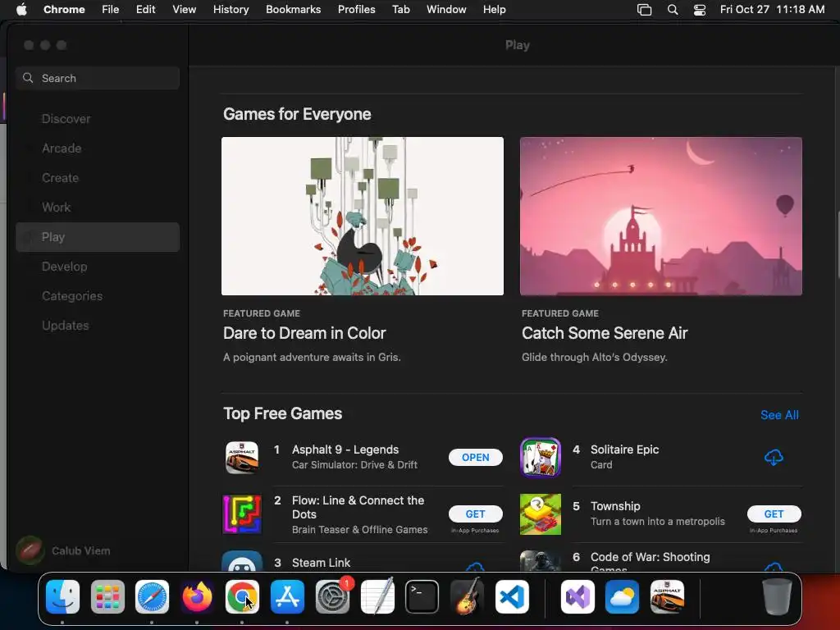Click the date and time in menu bar
The width and height of the screenshot is (840, 630).
coord(772,10)
